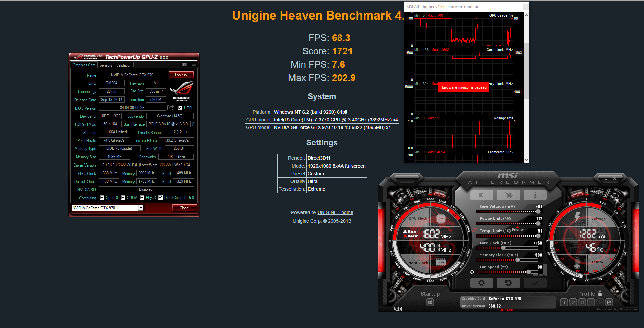Open the Afterburner information i button
Screen dimensions: 644x328
point(535,195)
